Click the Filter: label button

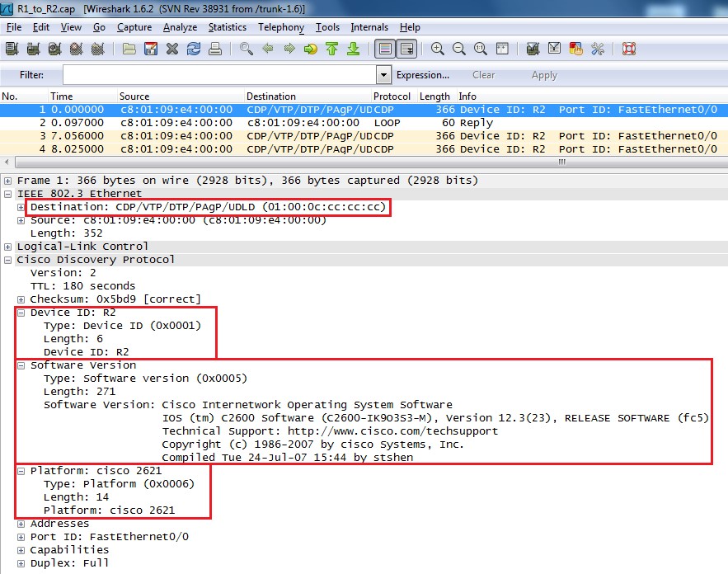[31, 75]
